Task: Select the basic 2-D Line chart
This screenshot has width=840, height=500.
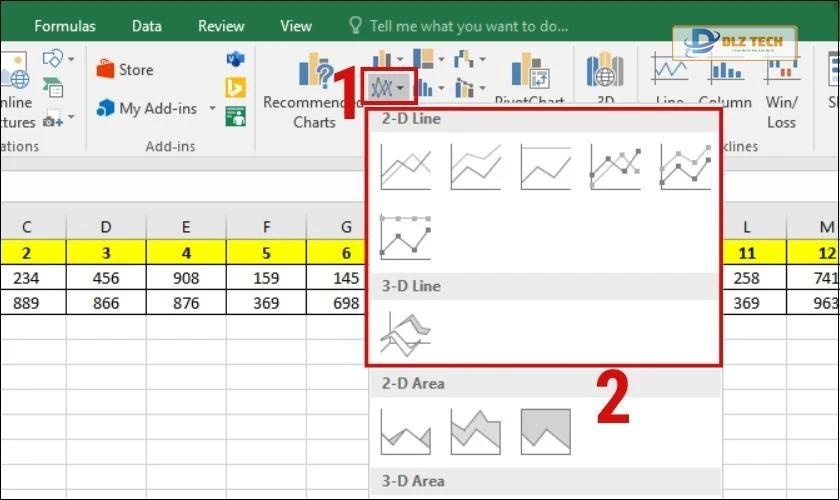Action: pos(405,167)
